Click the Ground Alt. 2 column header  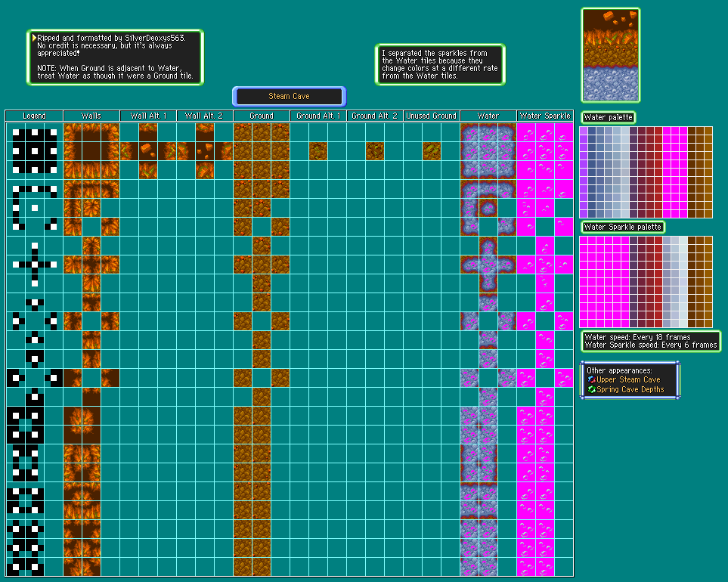point(375,116)
